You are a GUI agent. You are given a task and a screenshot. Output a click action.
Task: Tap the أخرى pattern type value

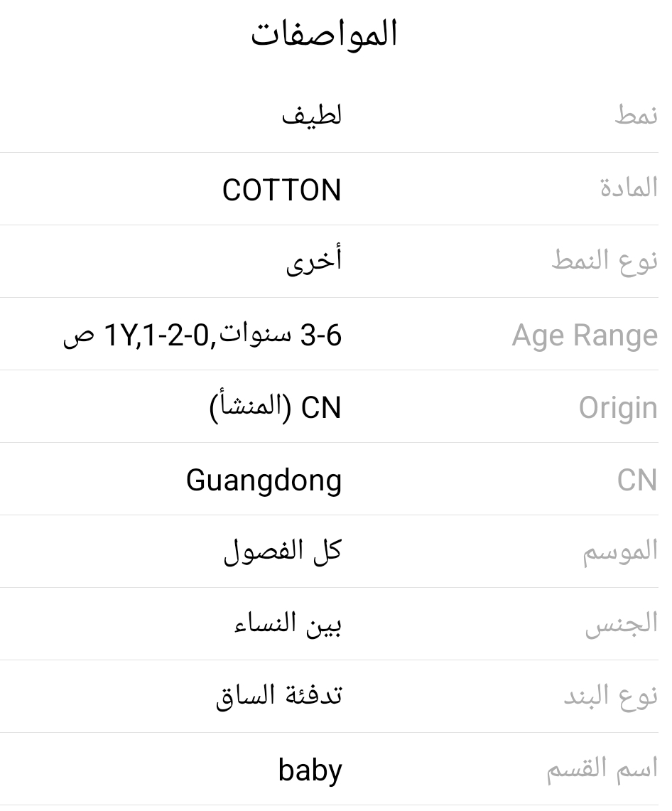[x=314, y=260]
